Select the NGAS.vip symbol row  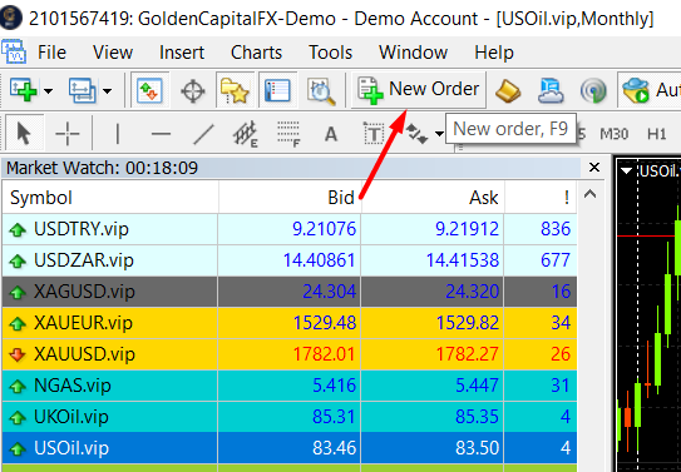tap(290, 385)
